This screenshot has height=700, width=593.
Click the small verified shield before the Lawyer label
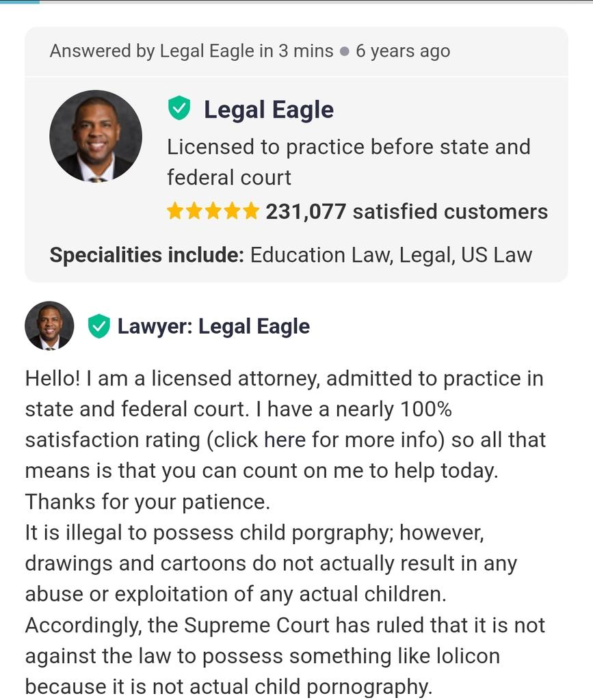click(x=99, y=327)
